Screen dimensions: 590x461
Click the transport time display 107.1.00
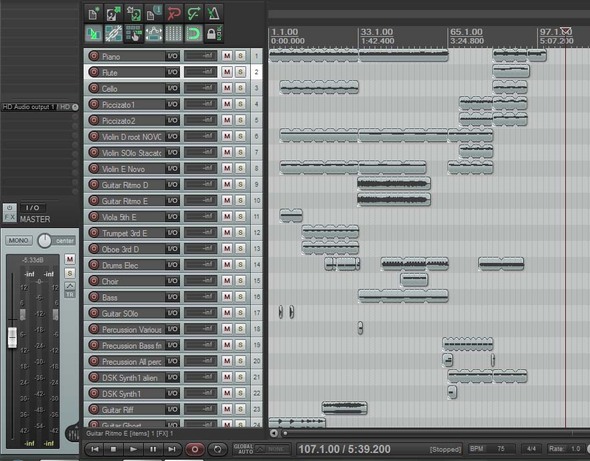(344, 449)
